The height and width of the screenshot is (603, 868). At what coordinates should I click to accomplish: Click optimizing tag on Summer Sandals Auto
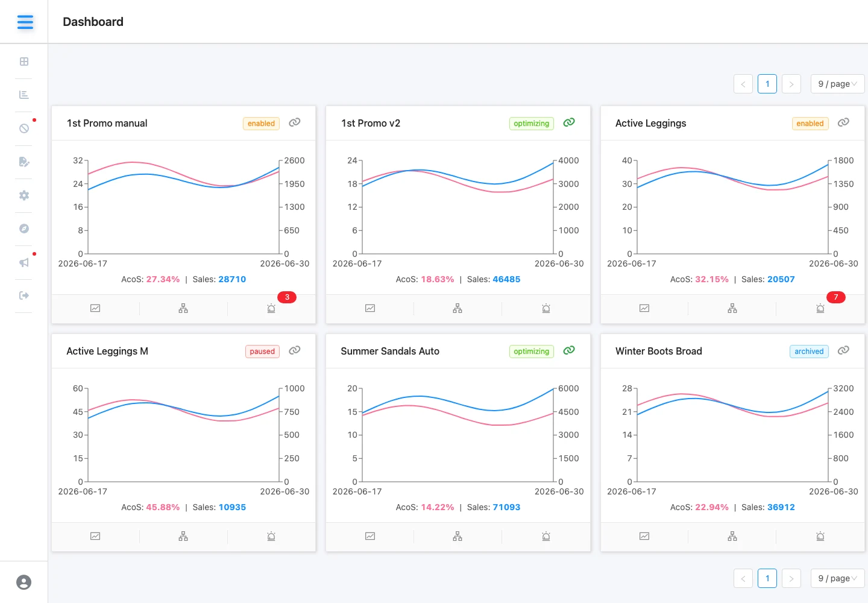(x=532, y=352)
